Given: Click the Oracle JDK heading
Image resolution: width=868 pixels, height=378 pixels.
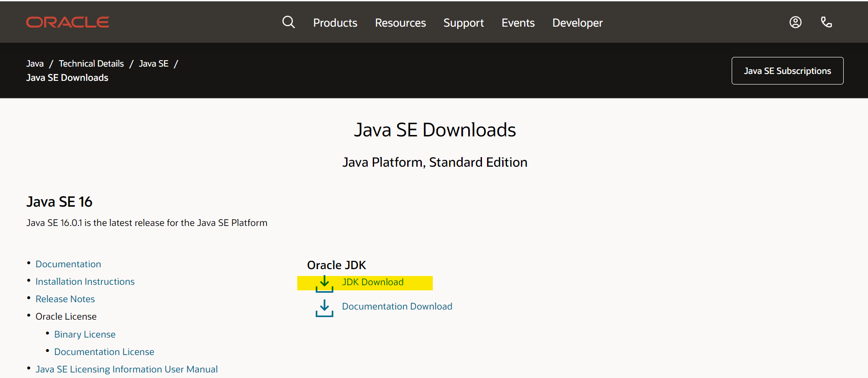Looking at the screenshot, I should tap(336, 265).
